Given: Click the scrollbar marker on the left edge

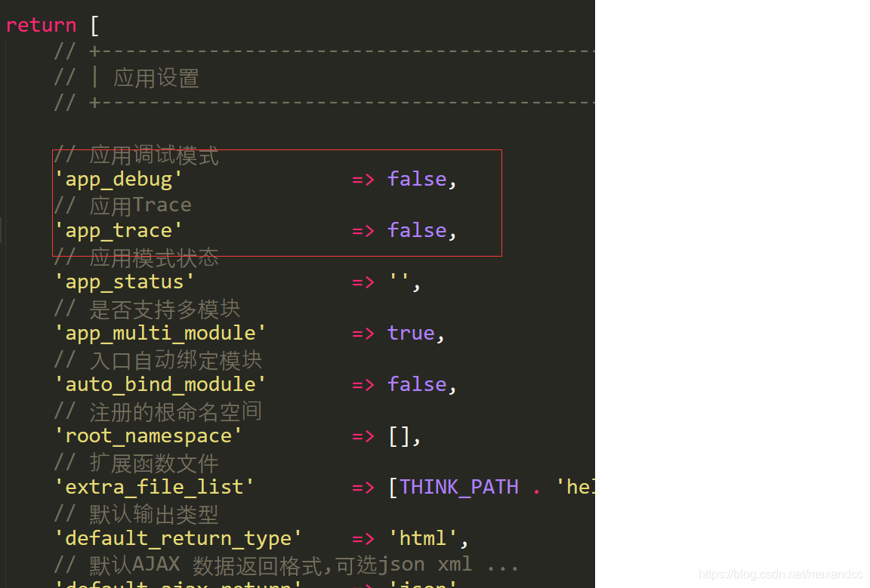Looking at the screenshot, I should [2, 230].
